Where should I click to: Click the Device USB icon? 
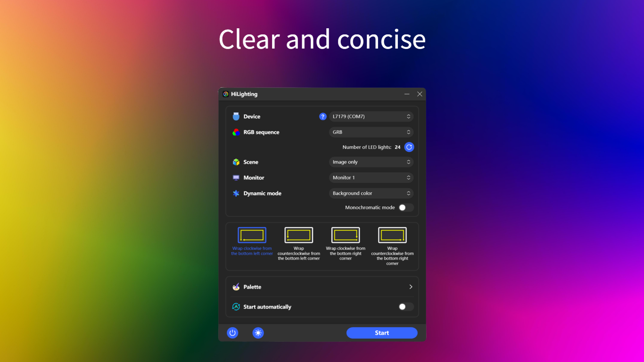click(235, 116)
